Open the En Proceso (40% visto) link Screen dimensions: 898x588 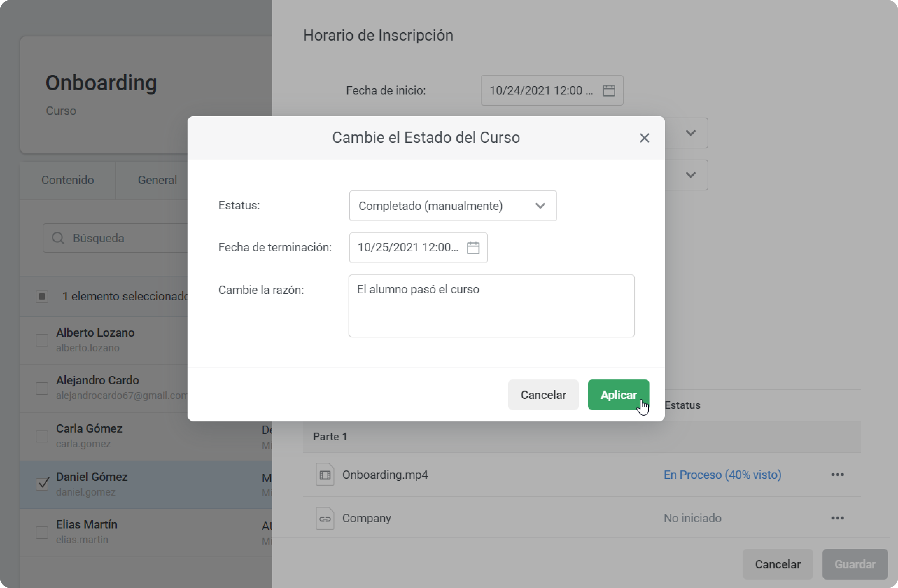coord(722,475)
